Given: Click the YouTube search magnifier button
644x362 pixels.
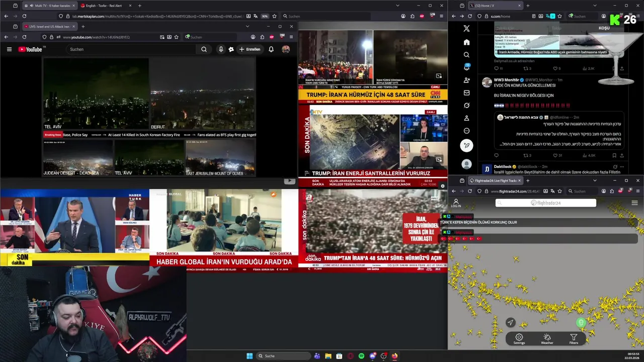Looking at the screenshot, I should pos(204,49).
